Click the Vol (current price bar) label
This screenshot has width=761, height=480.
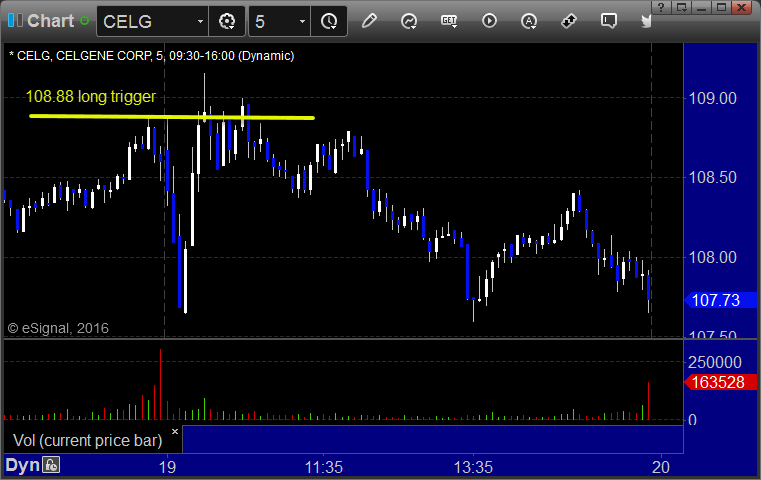click(87, 440)
